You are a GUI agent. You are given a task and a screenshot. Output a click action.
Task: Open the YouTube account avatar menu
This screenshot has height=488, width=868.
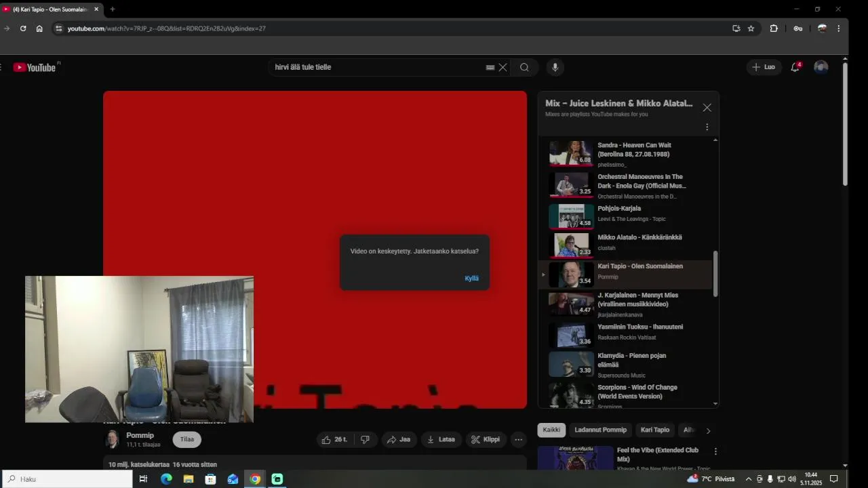click(821, 67)
